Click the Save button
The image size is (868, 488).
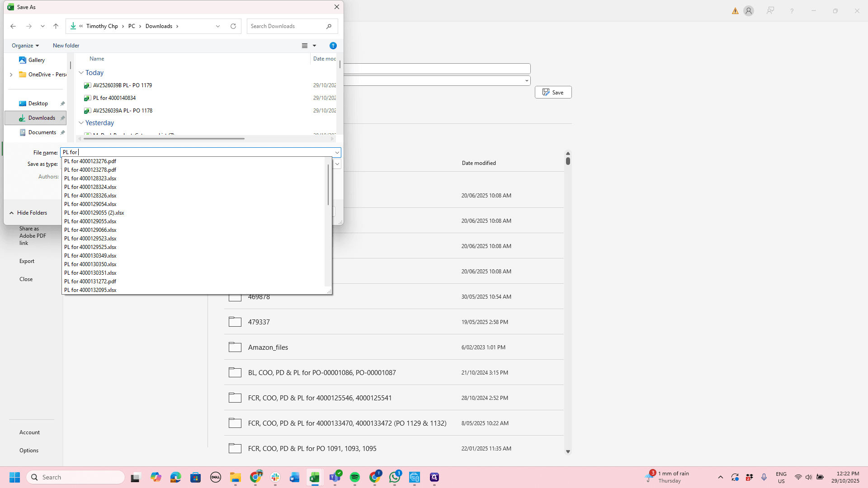pos(553,92)
